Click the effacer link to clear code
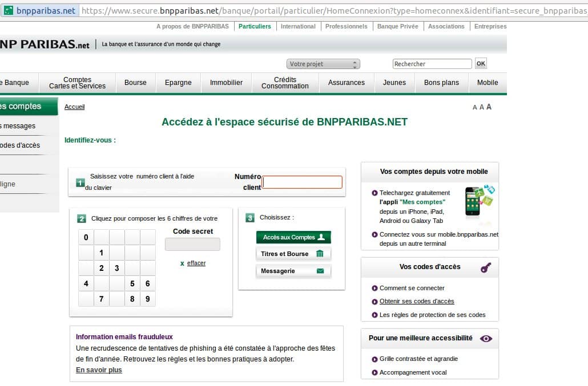588x386 pixels. click(196, 263)
